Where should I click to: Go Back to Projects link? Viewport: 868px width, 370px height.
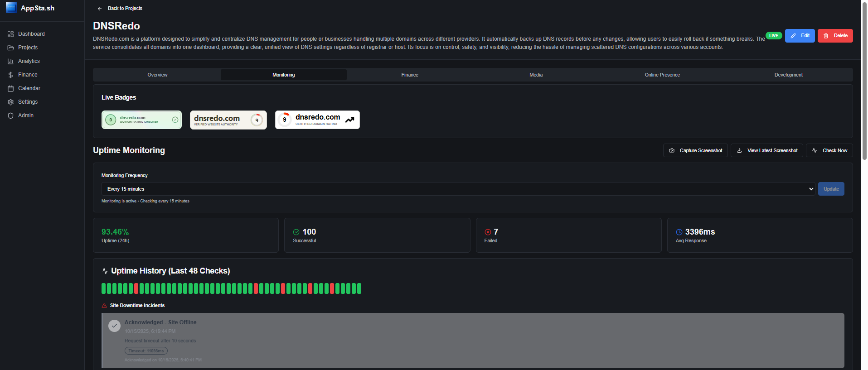click(125, 9)
